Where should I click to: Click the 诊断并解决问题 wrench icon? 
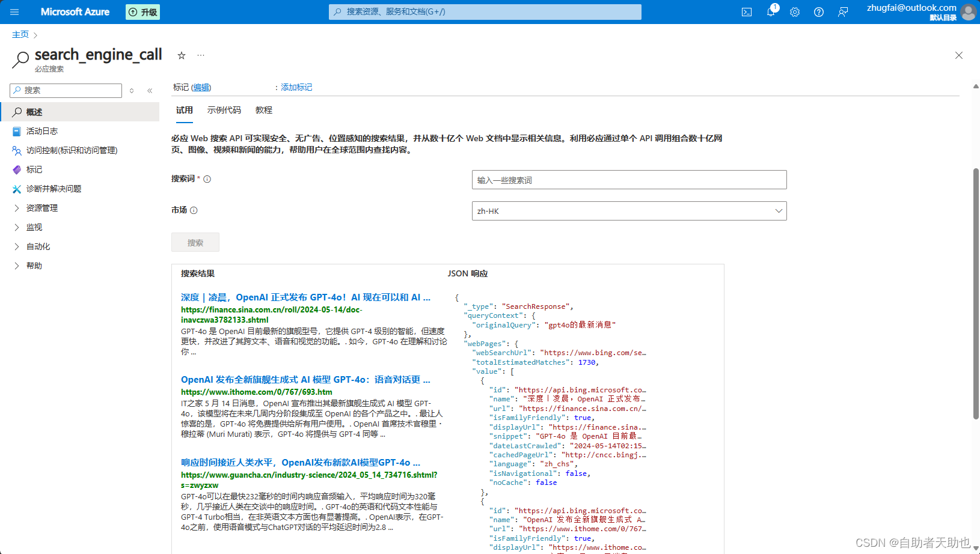coord(17,189)
